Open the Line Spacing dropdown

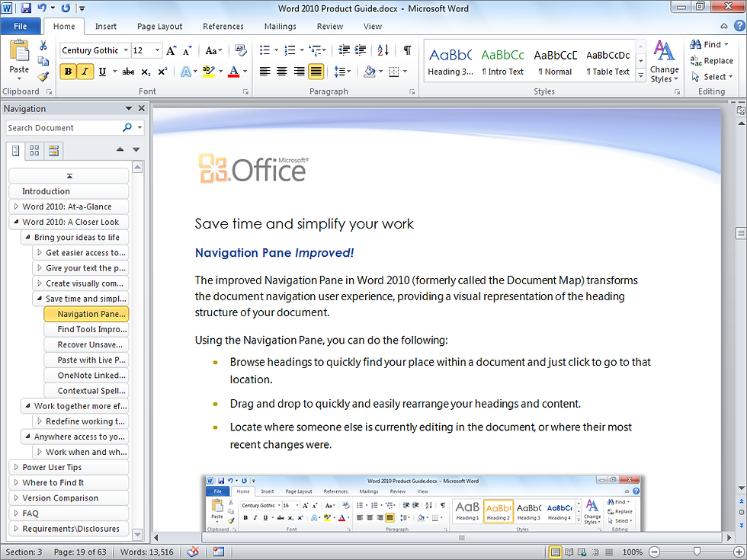342,72
